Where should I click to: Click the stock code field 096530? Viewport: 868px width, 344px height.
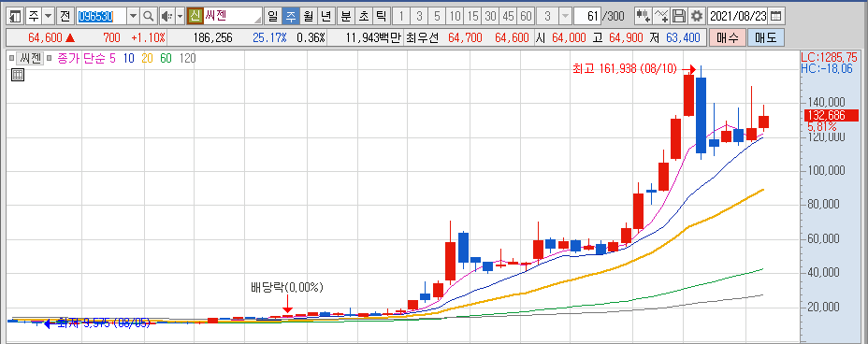[101, 16]
